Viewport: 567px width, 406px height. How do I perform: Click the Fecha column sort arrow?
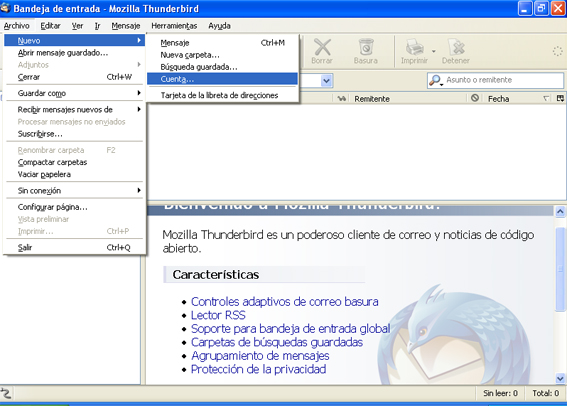pyautogui.click(x=546, y=98)
